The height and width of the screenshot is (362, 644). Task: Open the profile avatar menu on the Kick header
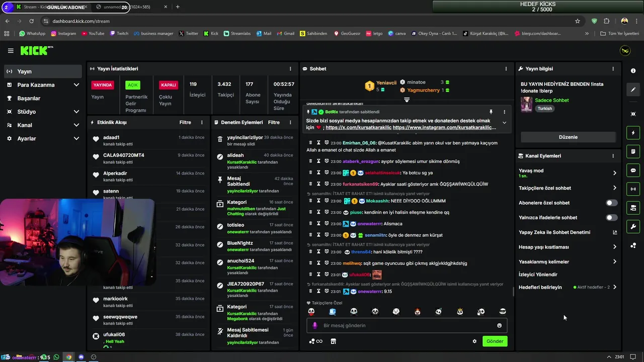coord(625,51)
